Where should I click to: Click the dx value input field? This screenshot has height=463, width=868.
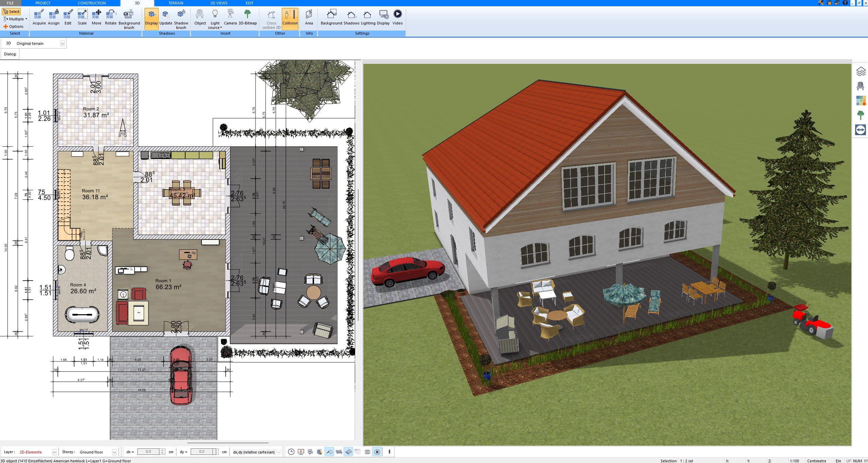coord(149,452)
